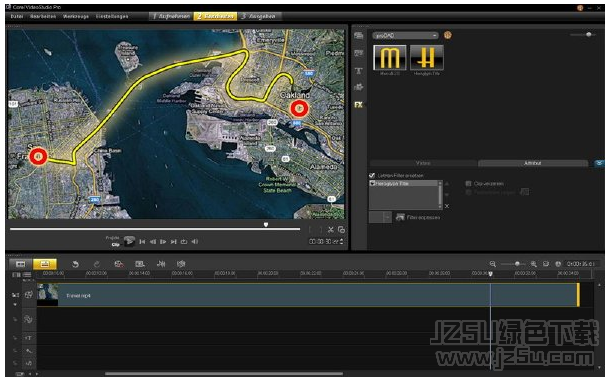Move filter down with the down arrow
The width and height of the screenshot is (612, 384).
[447, 194]
